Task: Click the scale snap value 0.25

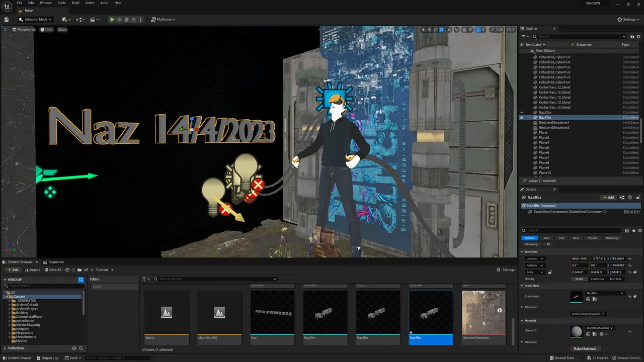Action: pyautogui.click(x=499, y=30)
